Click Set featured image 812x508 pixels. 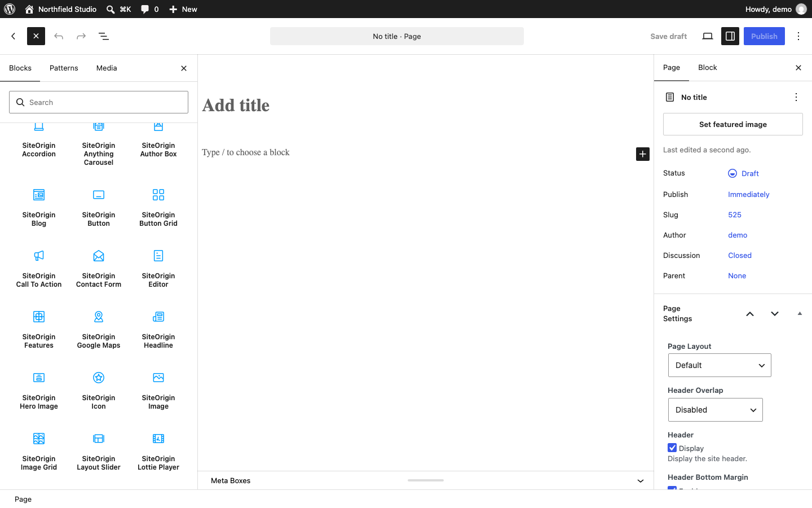733,124
